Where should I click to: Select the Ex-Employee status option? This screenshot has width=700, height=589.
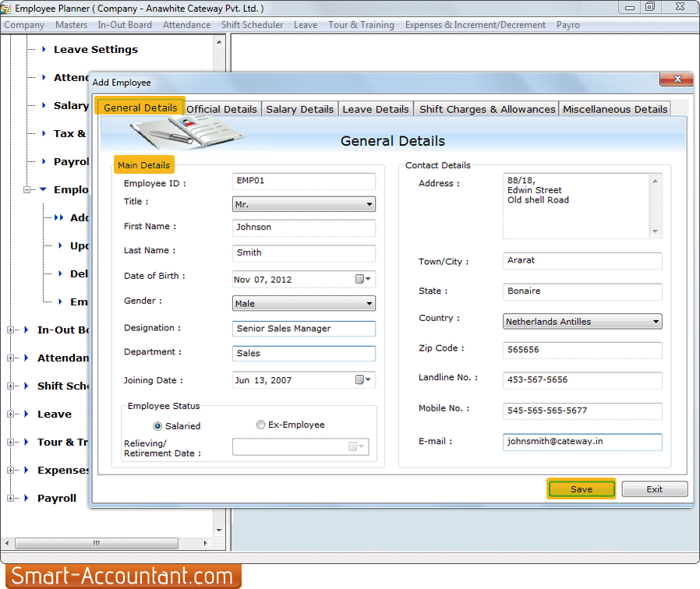point(260,424)
